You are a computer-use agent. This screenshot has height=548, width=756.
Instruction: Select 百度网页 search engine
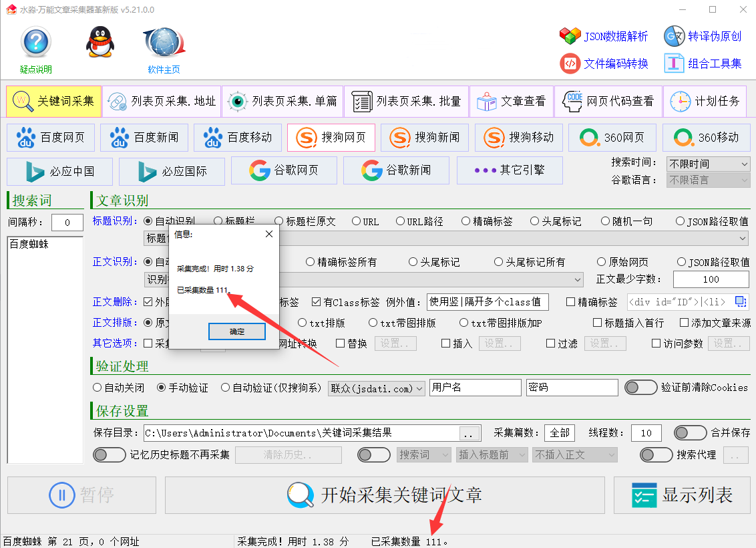[x=51, y=138]
